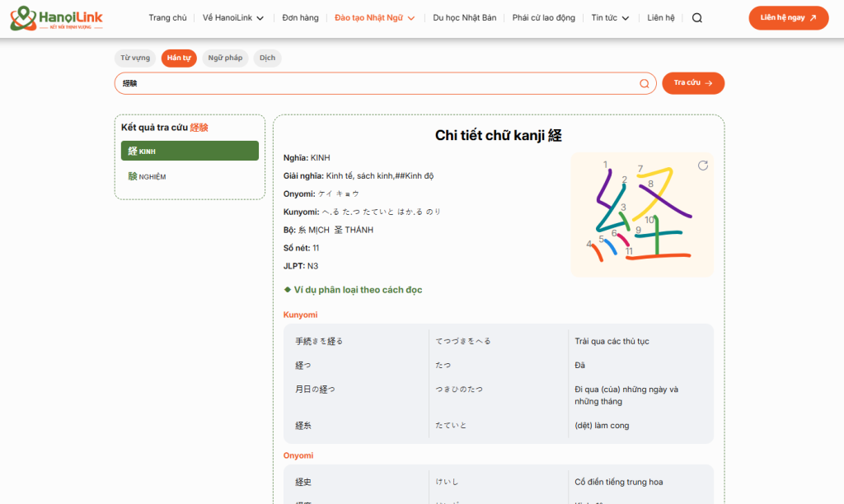The height and width of the screenshot is (504, 844).
Task: Click the meaning (dệt) làm cong
Action: [x=602, y=426]
